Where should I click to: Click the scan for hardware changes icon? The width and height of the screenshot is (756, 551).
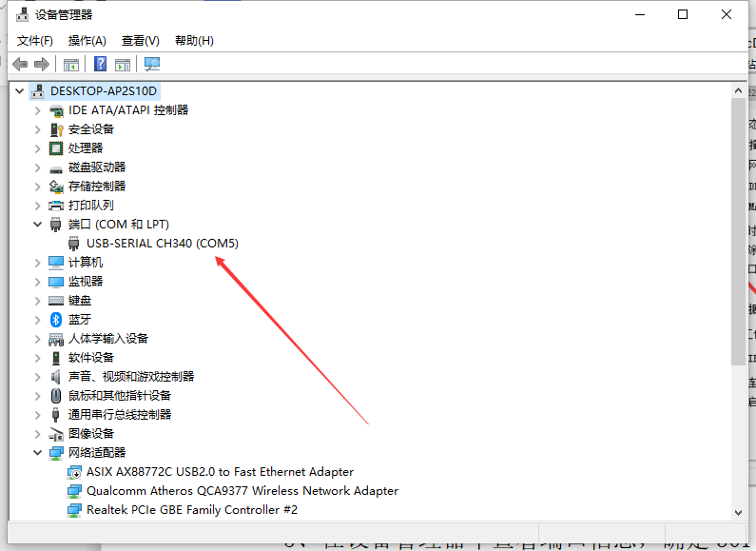pos(152,64)
